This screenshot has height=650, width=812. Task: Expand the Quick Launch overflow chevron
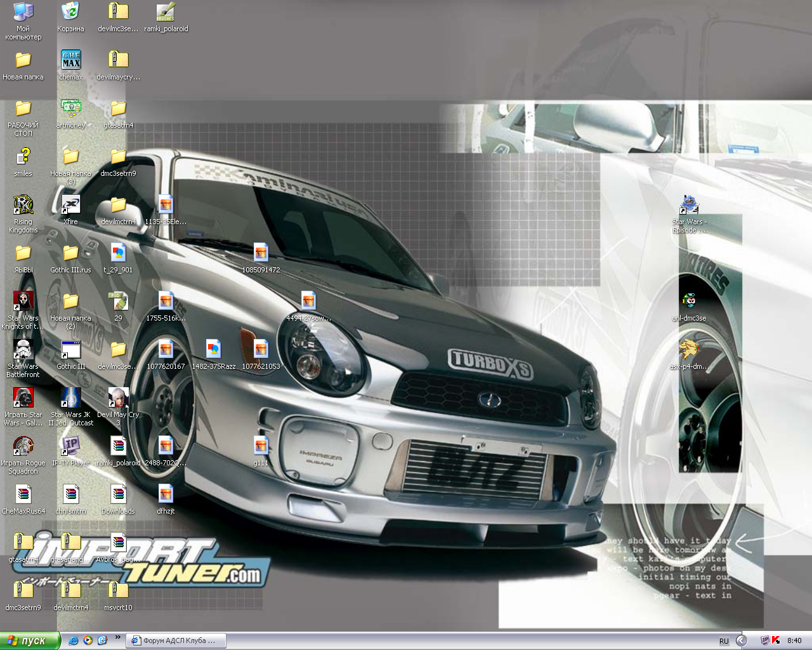(x=117, y=638)
